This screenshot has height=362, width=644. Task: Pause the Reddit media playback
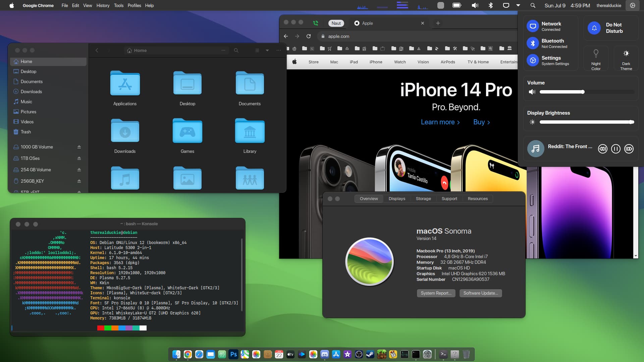[616, 149]
